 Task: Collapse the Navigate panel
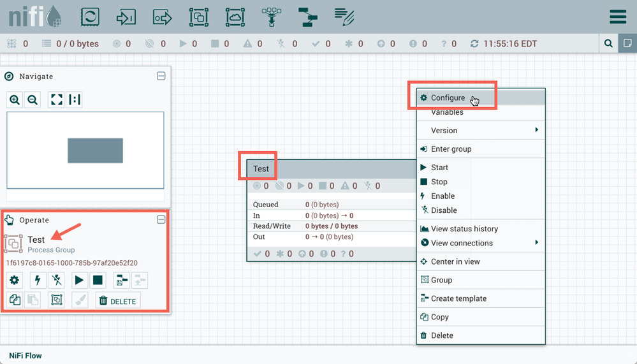(161, 76)
